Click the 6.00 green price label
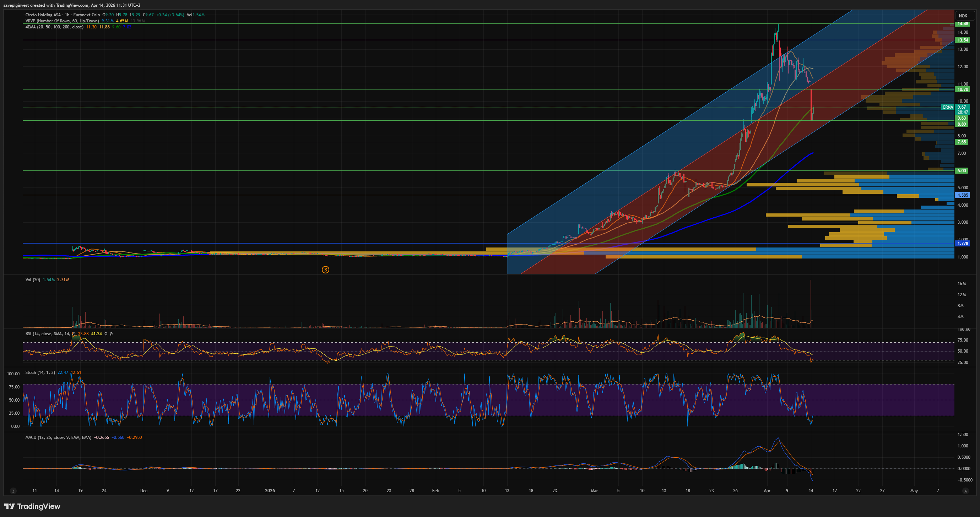The width and height of the screenshot is (980, 517). click(962, 170)
